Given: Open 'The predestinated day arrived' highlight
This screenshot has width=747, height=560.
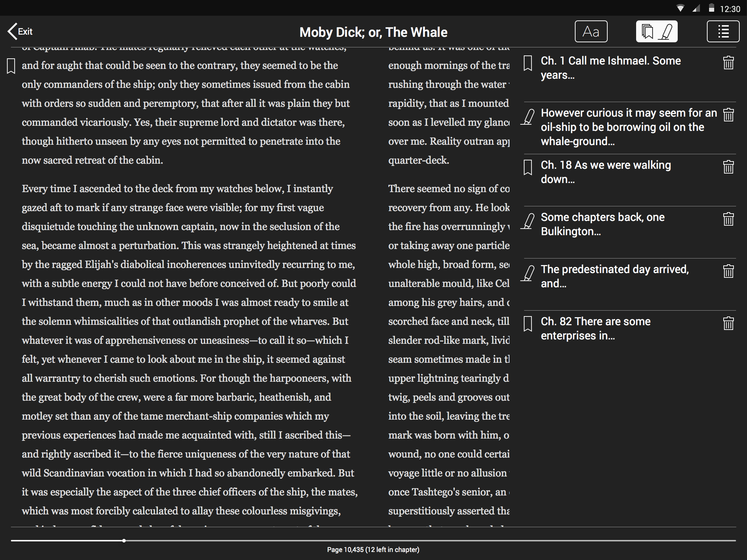Looking at the screenshot, I should [614, 276].
